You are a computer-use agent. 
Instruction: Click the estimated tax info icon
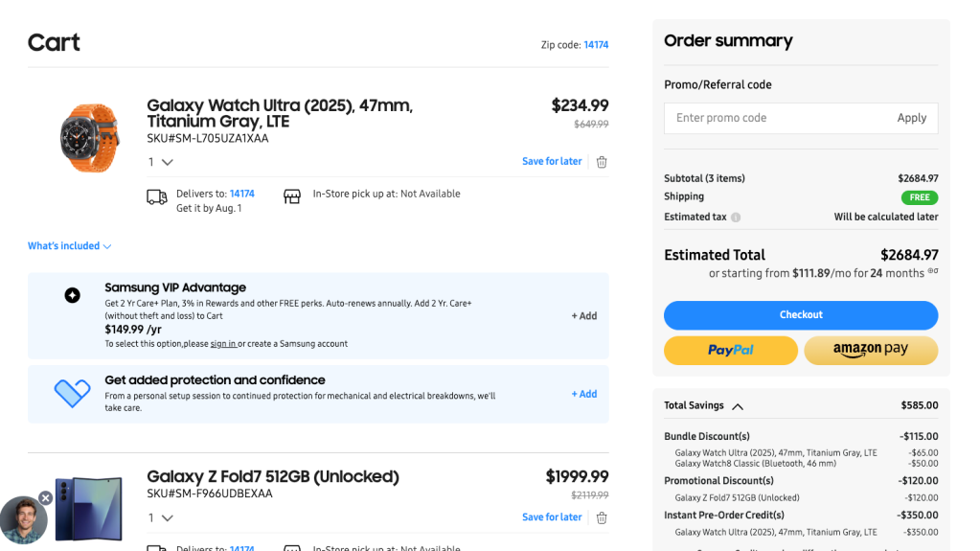point(736,218)
